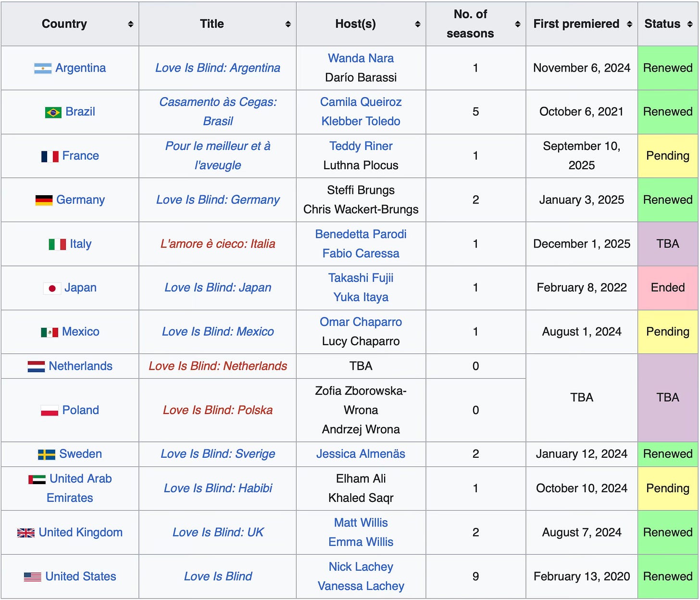The image size is (700, 600).
Task: Click the United Kingdom flag icon
Action: tap(26, 533)
